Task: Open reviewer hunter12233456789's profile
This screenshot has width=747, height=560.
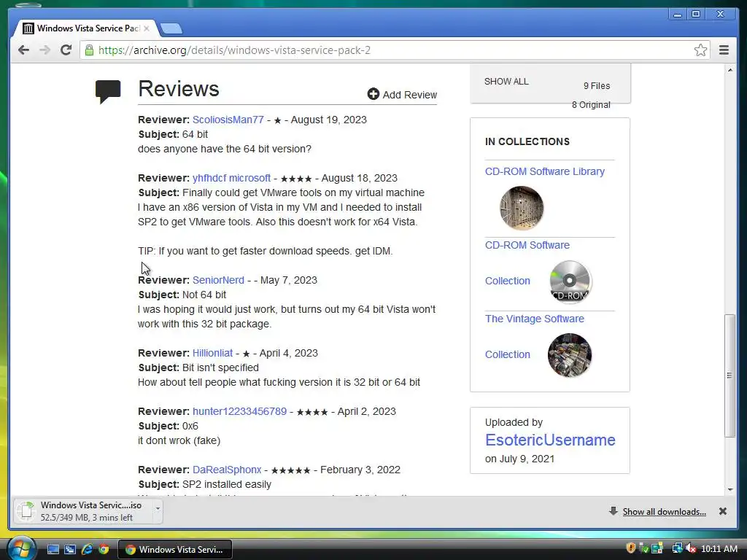Action: tap(239, 411)
